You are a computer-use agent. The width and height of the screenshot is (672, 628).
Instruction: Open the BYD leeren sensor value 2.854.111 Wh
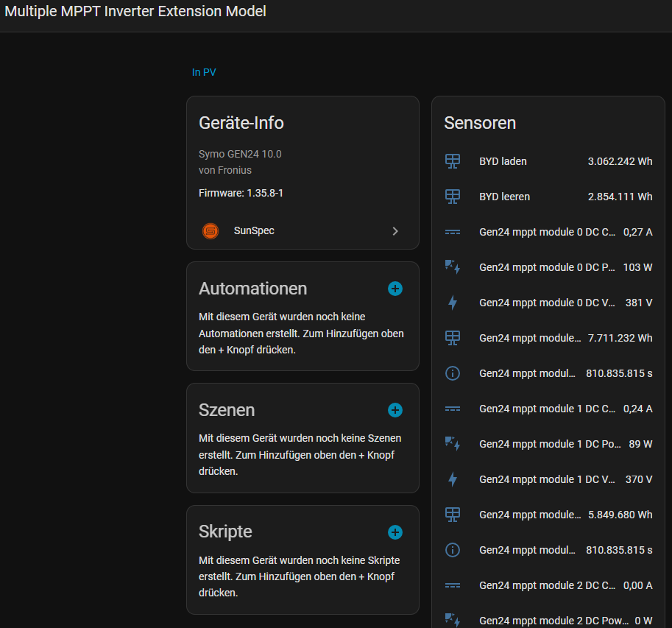[x=620, y=197]
